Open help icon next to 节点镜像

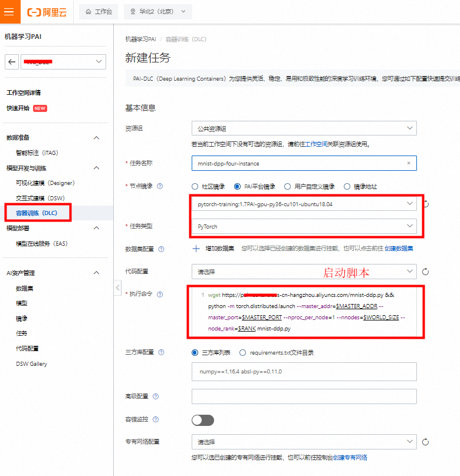coord(160,186)
